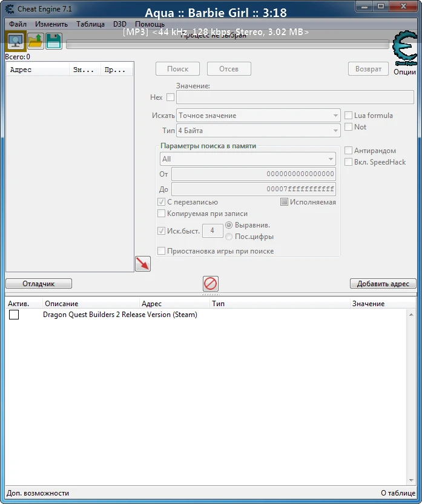Click the open folder load table icon

[x=35, y=41]
